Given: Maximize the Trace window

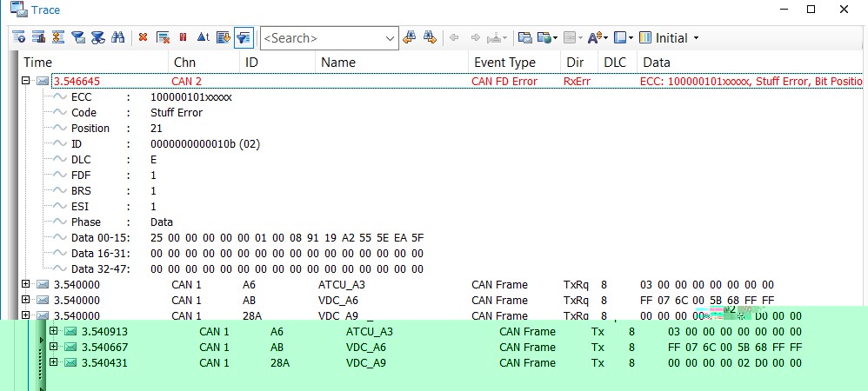Looking at the screenshot, I should click(x=811, y=10).
